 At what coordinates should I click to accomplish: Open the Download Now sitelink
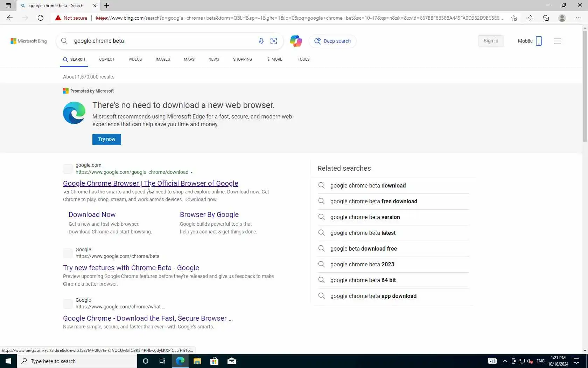(x=92, y=214)
